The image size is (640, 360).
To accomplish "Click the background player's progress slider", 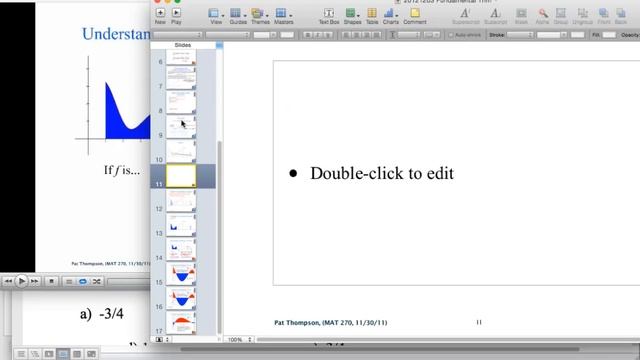I will click(129, 281).
